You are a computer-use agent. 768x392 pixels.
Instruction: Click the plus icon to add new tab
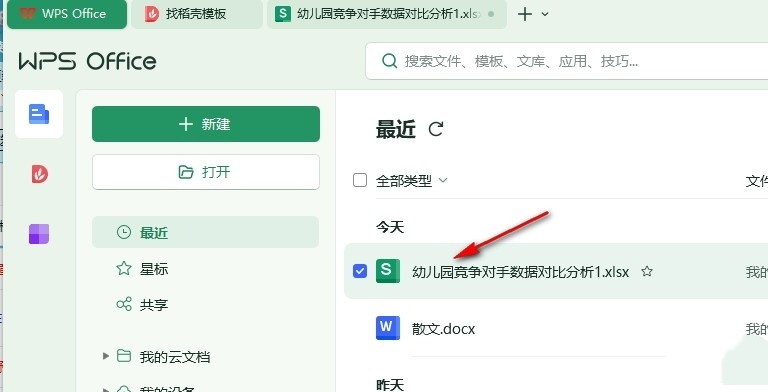[x=525, y=14]
